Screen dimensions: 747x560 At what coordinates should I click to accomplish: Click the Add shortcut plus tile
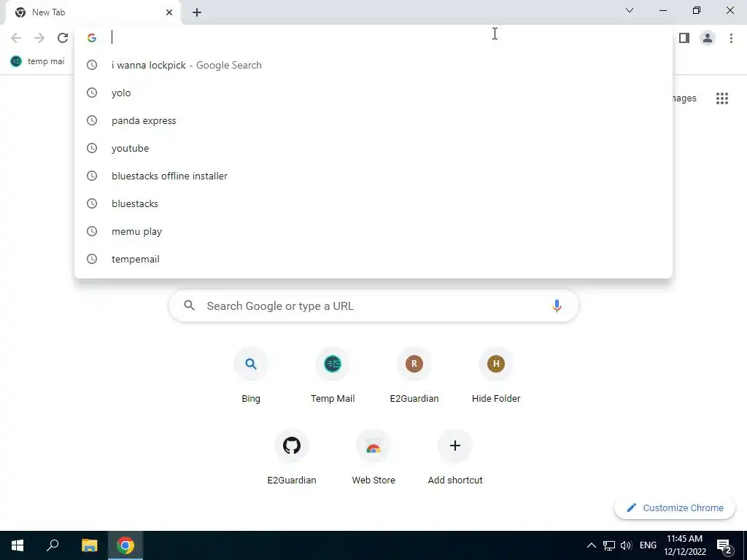(455, 458)
